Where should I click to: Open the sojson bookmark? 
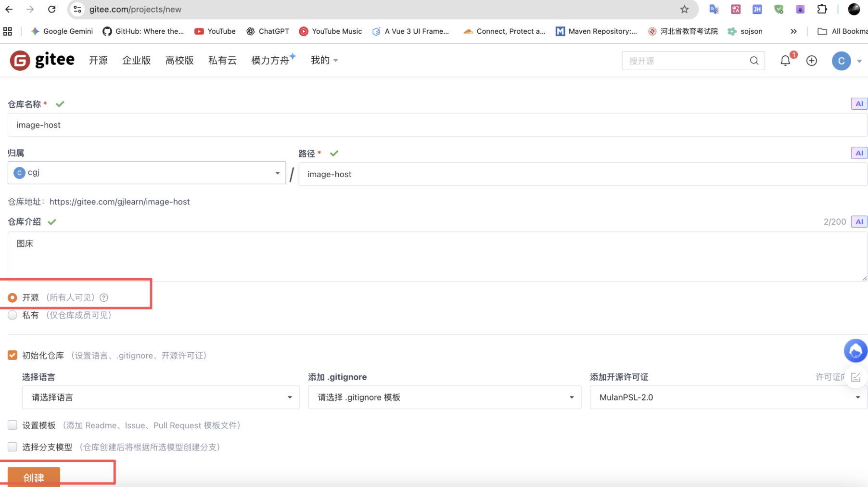[x=745, y=31]
